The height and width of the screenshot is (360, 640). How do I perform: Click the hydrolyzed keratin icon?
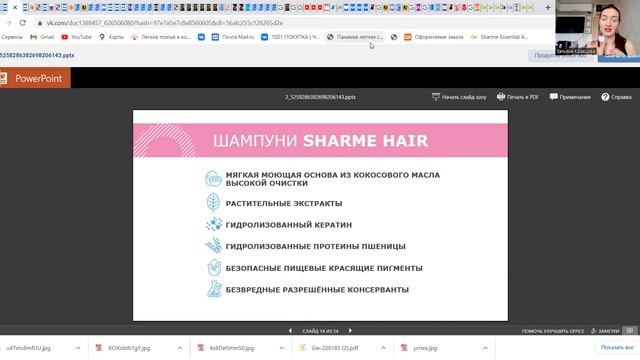(x=213, y=224)
